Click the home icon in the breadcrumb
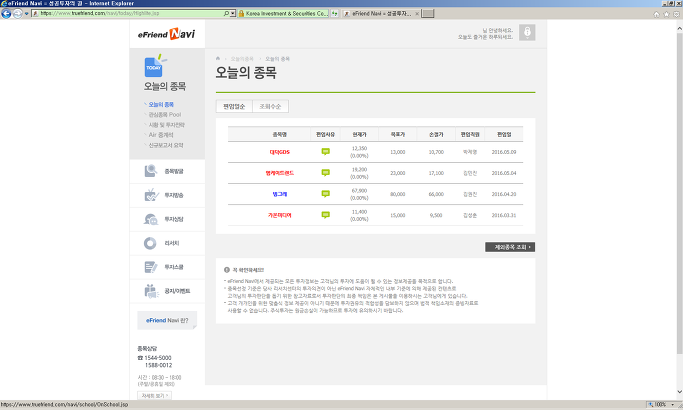Image resolution: width=683 pixels, height=410 pixels. [218, 58]
